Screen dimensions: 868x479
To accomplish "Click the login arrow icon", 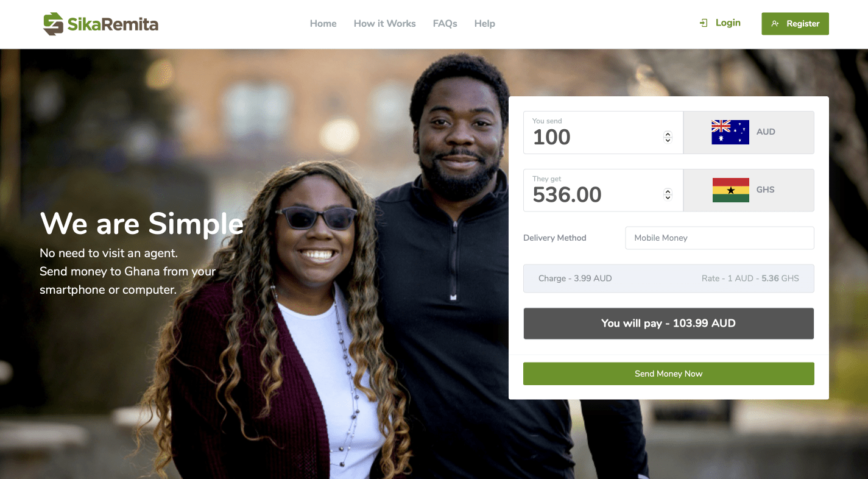I will coord(704,23).
